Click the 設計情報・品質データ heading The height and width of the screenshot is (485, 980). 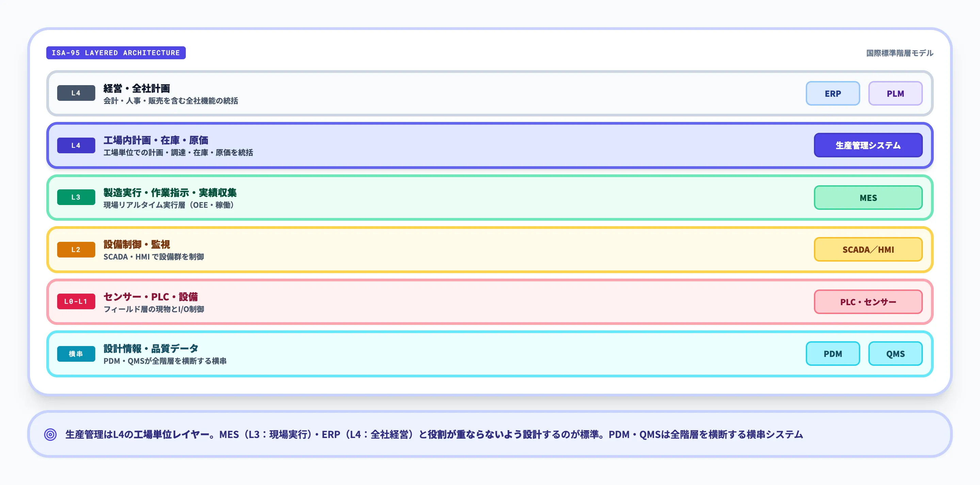pyautogui.click(x=151, y=348)
